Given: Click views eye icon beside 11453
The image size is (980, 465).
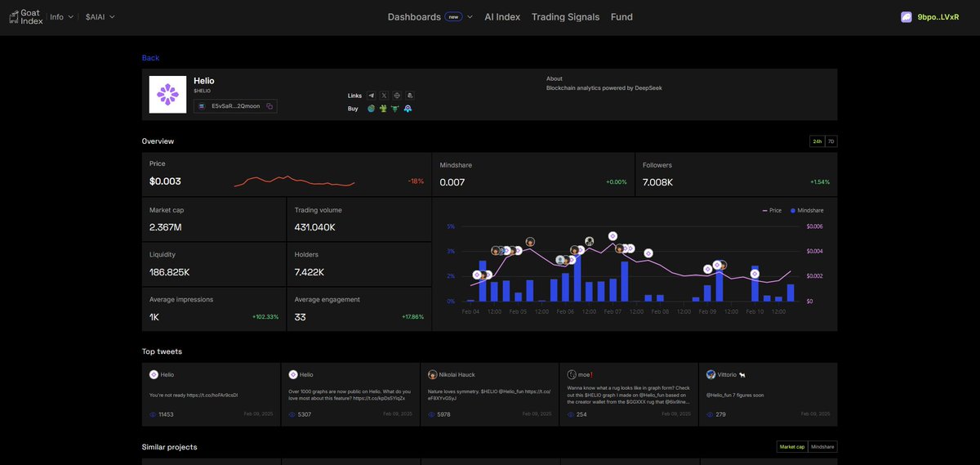Looking at the screenshot, I should tap(153, 414).
